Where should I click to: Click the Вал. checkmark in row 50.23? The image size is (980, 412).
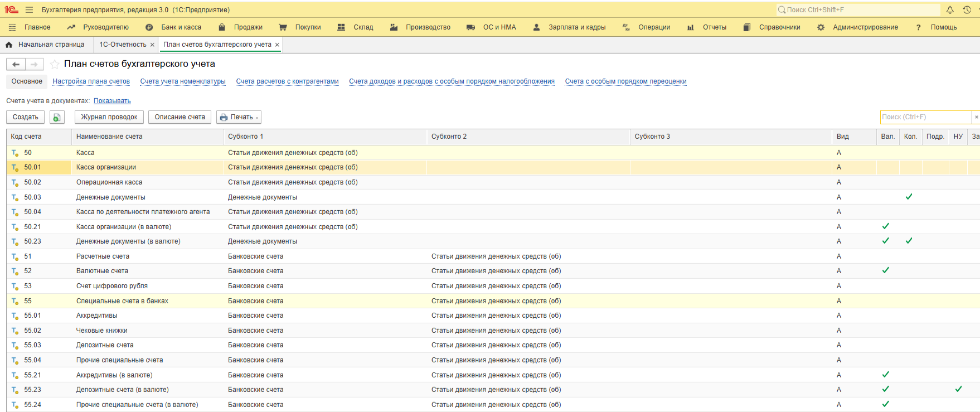coord(886,241)
